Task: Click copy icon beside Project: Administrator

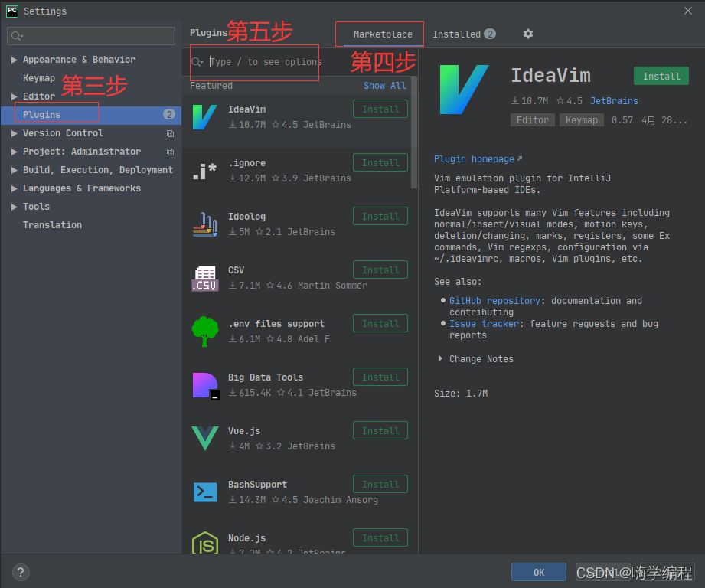Action: click(170, 152)
